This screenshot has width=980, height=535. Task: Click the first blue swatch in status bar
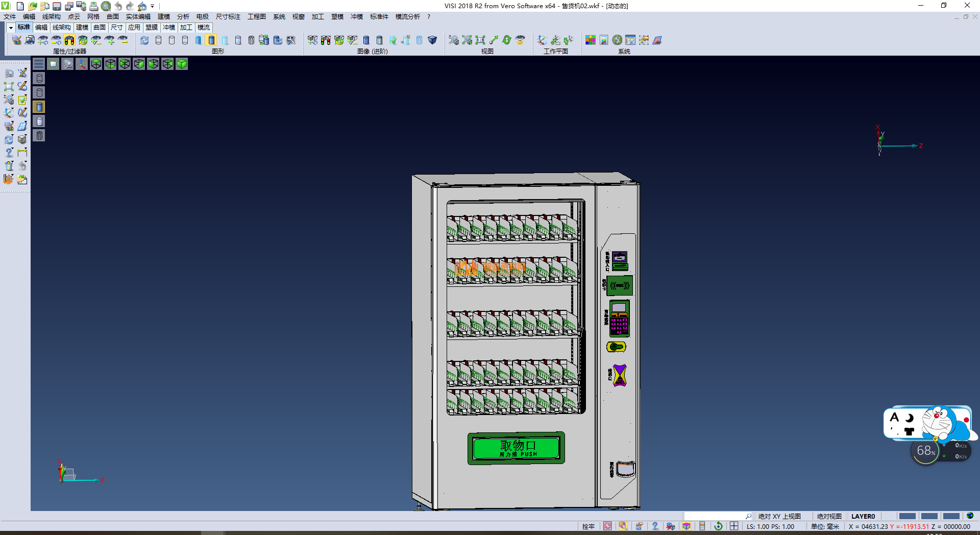pos(906,516)
